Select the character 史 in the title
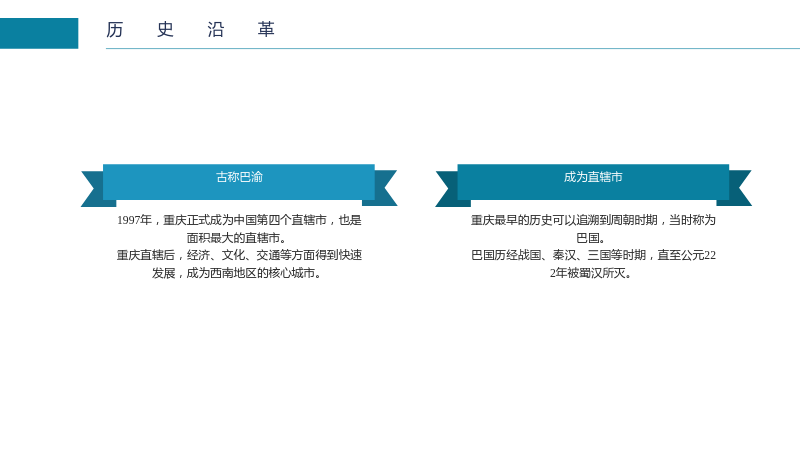Screen dimensions: 800x450 coord(165,30)
